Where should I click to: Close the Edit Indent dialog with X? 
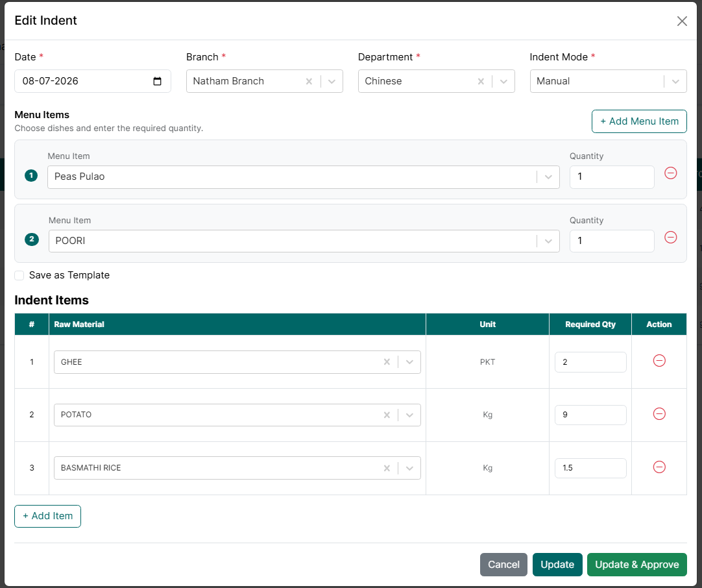point(682,21)
